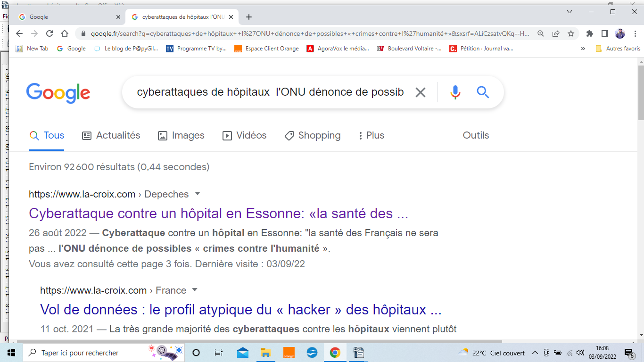Open the weather widget 22°C Ciel couvert

tap(492, 353)
